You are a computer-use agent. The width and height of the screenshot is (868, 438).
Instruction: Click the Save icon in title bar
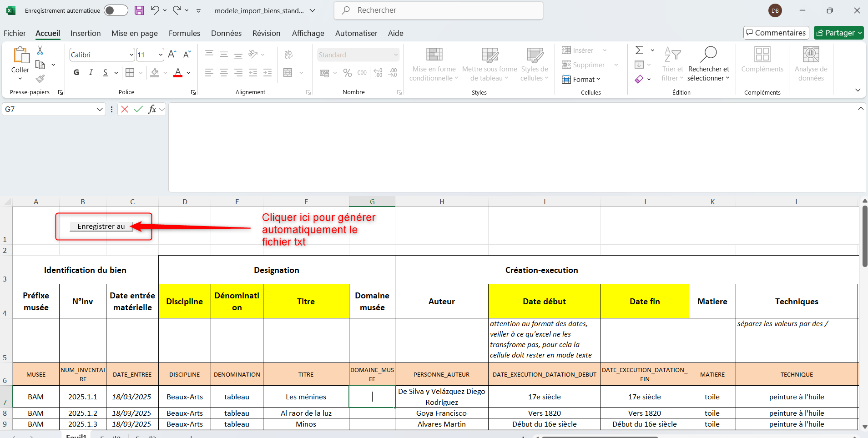tap(139, 10)
